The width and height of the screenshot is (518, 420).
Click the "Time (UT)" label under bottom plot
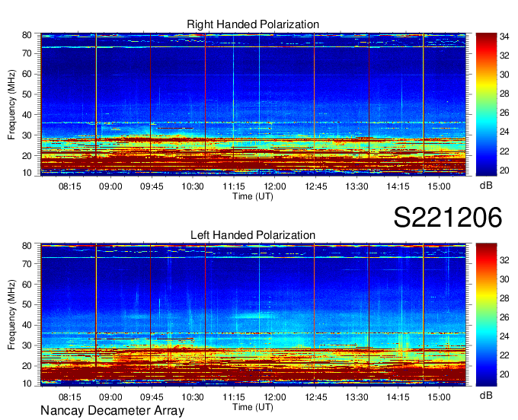tap(253, 407)
